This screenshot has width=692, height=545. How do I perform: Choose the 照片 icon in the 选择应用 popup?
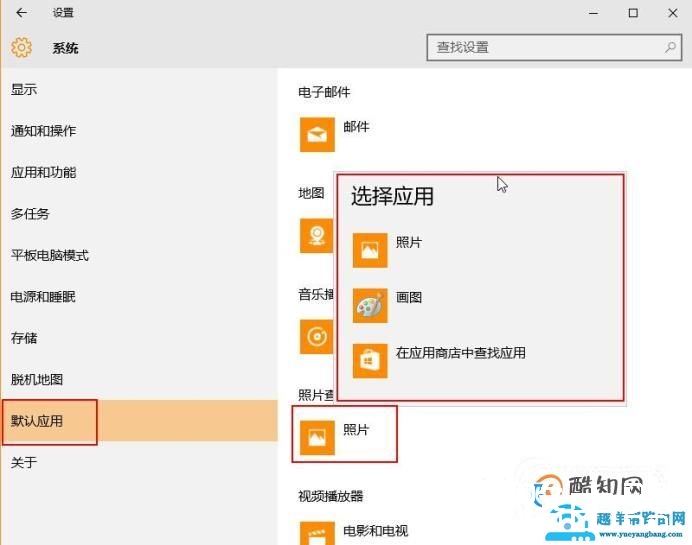pos(370,250)
